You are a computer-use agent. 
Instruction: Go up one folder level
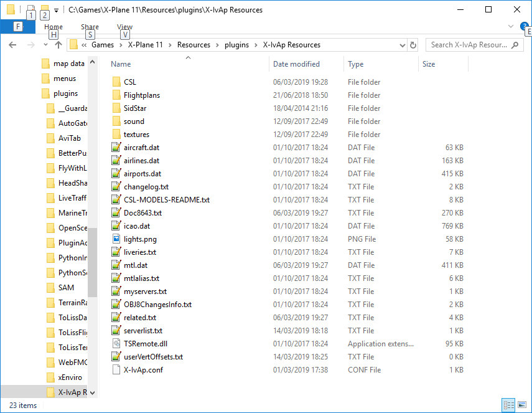click(x=58, y=45)
